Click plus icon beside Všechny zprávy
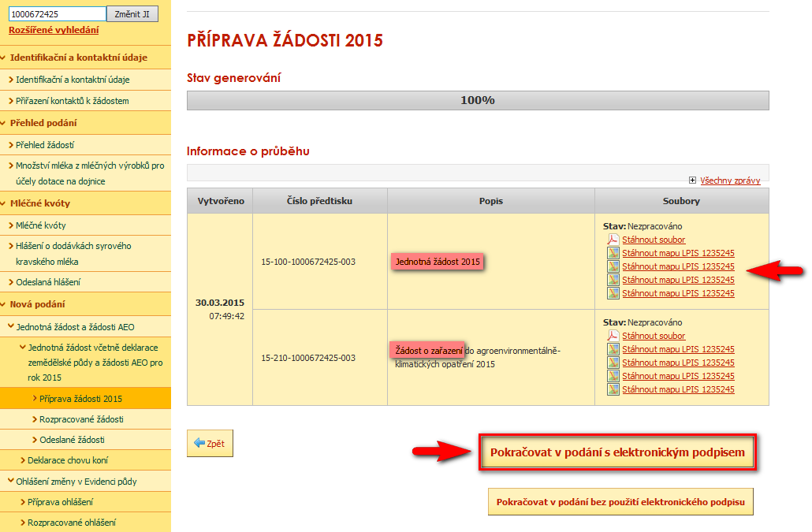The width and height of the screenshot is (812, 532). click(x=692, y=180)
